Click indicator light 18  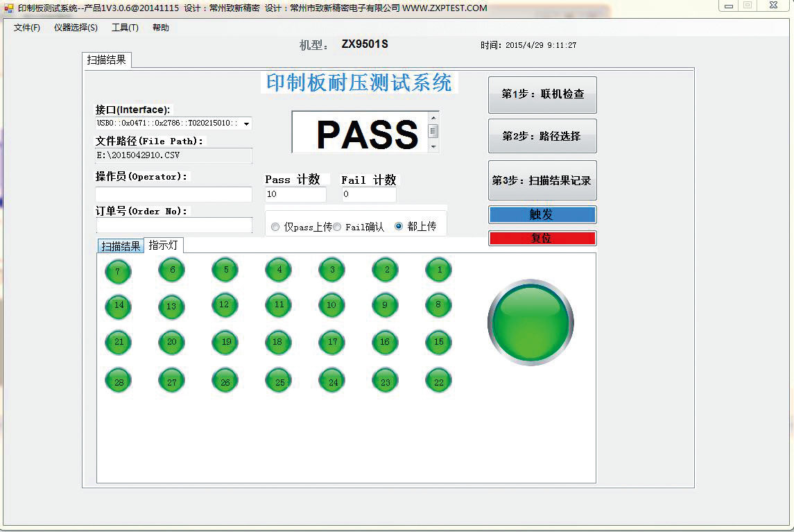coord(278,342)
